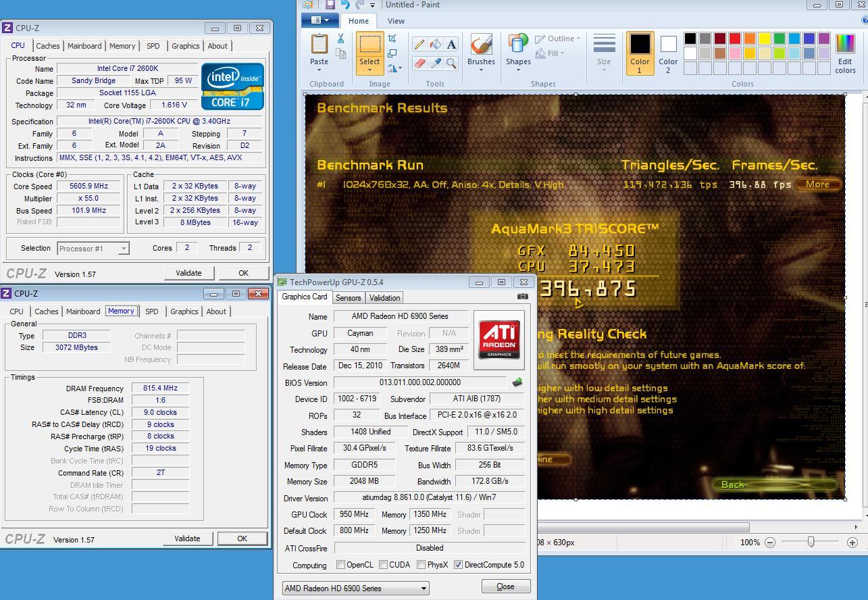Click the Paint horizontal scrollbar
Viewport: 868px width, 600px height.
(644, 527)
